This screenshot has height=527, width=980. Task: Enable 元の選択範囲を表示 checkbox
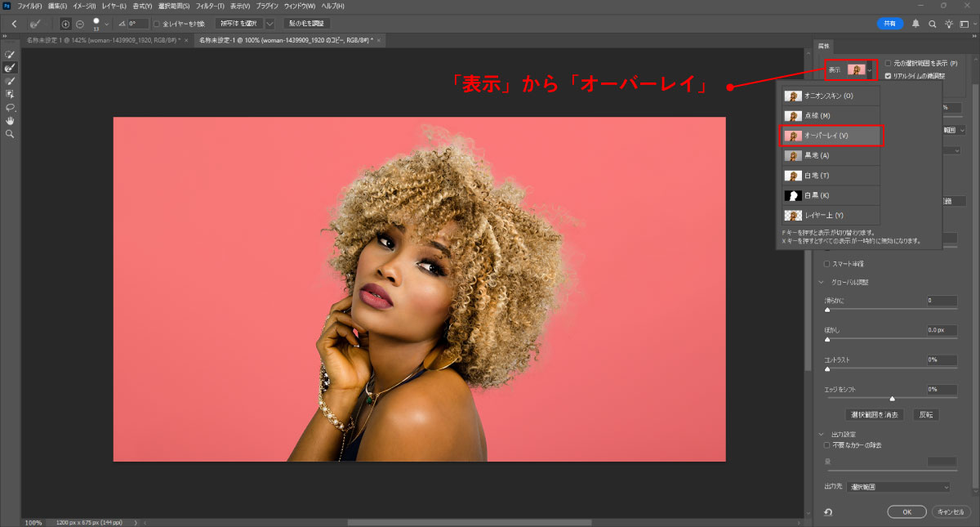point(889,63)
